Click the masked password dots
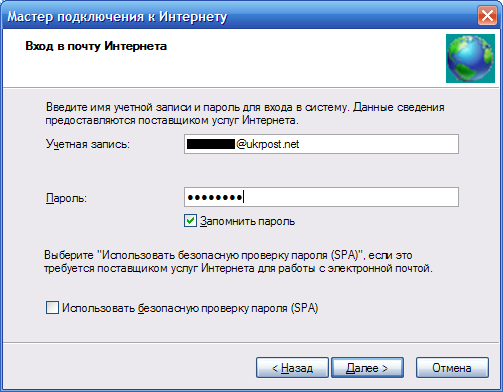This screenshot has height=392, width=503. 215,197
